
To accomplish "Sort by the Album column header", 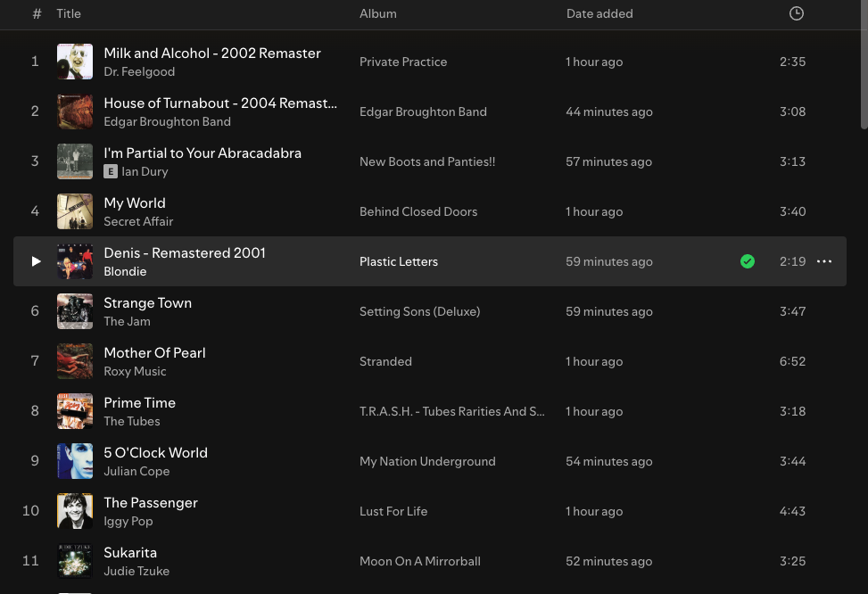I will pos(378,13).
